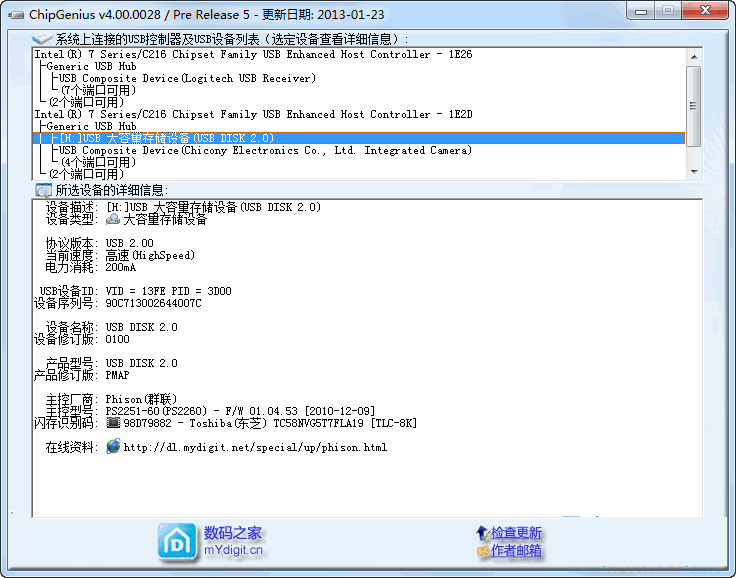Image resolution: width=736 pixels, height=578 pixels.
Task: Click the 200mA power consumption value
Action: 121,267
